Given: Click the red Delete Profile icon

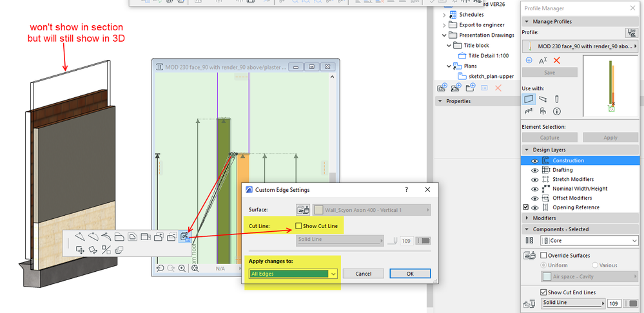Looking at the screenshot, I should (x=557, y=61).
